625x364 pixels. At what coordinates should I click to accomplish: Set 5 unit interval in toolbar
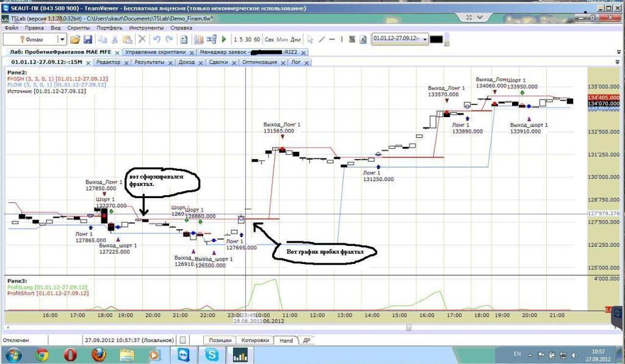coord(240,40)
